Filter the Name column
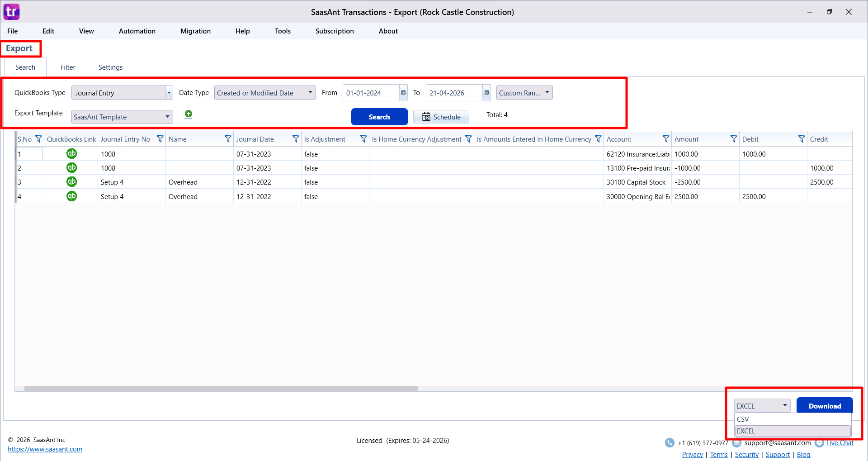Viewport: 868px width, 461px height. 228,139
